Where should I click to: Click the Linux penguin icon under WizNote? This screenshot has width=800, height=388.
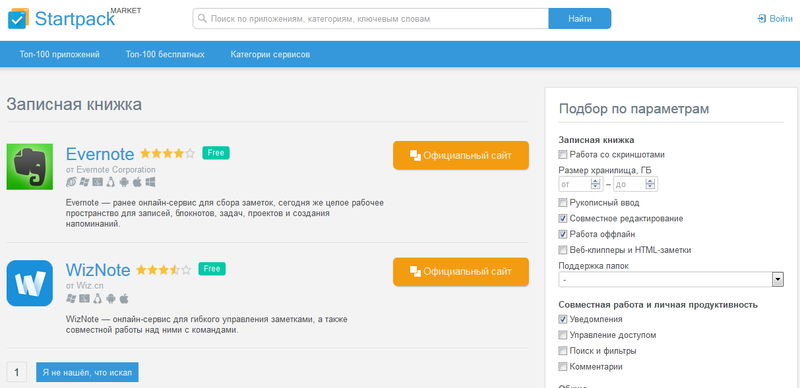(x=97, y=299)
